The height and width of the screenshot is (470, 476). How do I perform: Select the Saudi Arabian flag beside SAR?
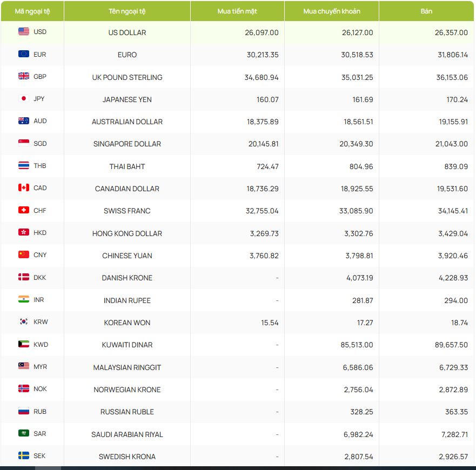[x=24, y=433]
